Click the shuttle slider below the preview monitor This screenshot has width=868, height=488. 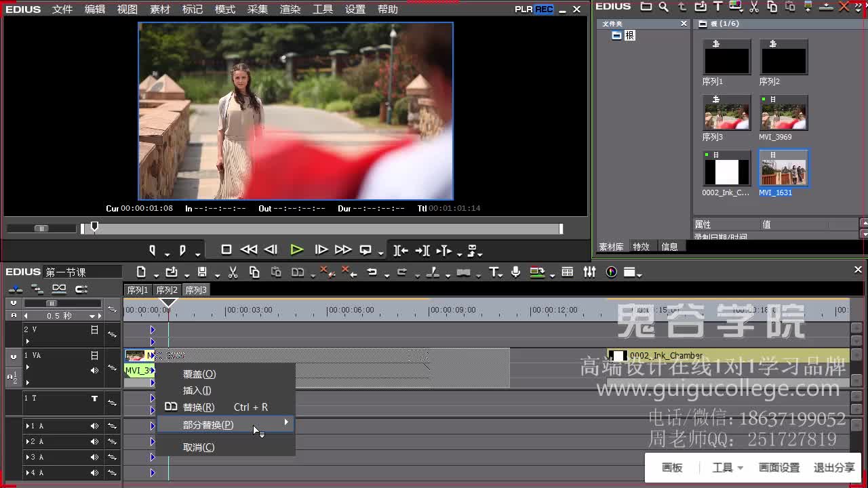pos(41,228)
